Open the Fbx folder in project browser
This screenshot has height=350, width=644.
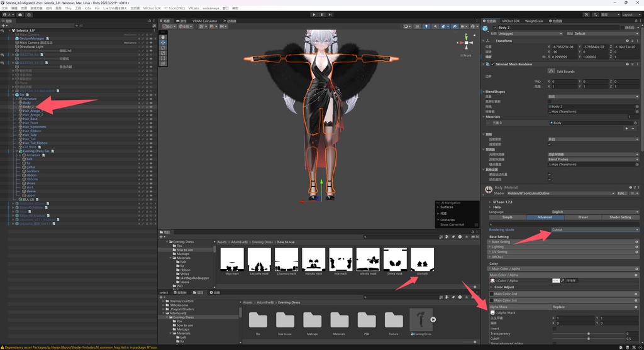pos(258,320)
